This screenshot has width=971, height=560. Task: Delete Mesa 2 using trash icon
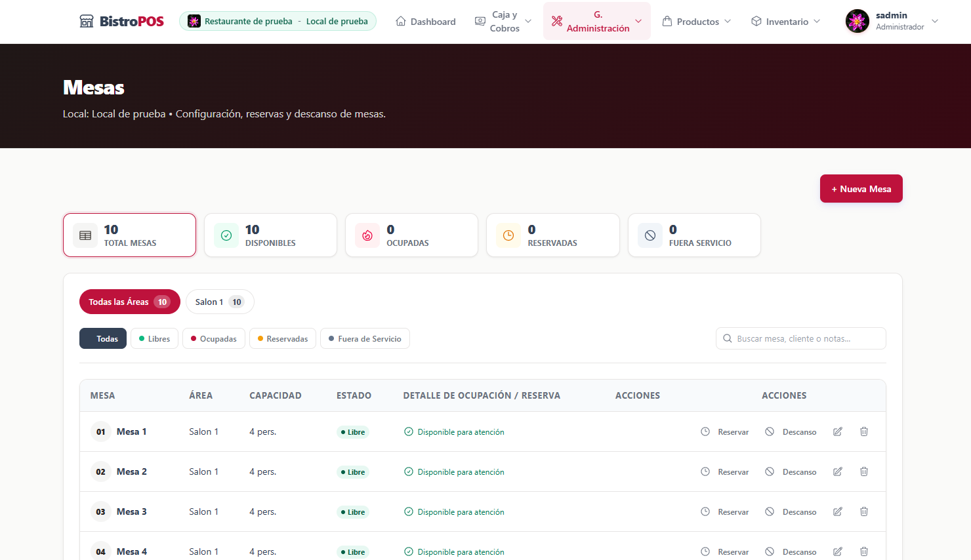pyautogui.click(x=864, y=471)
